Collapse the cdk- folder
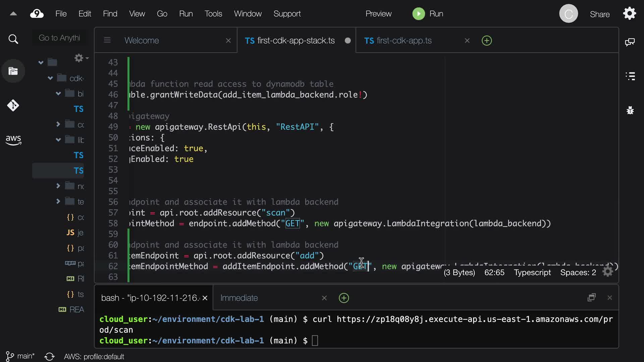Image resolution: width=644 pixels, height=362 pixels. [x=50, y=78]
